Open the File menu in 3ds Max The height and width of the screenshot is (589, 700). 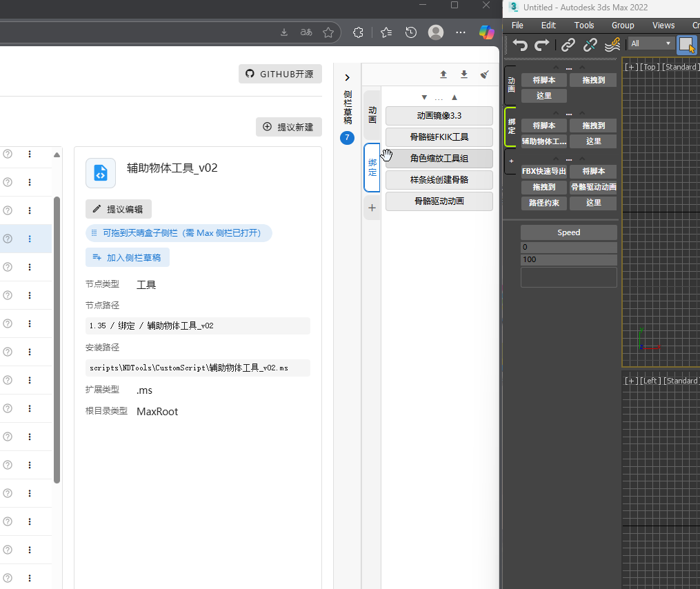[x=517, y=26]
